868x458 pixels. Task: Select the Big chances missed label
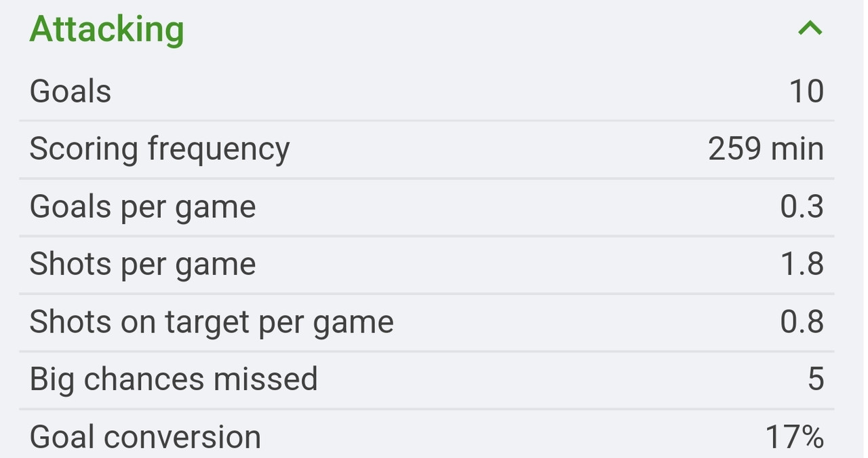point(174,380)
